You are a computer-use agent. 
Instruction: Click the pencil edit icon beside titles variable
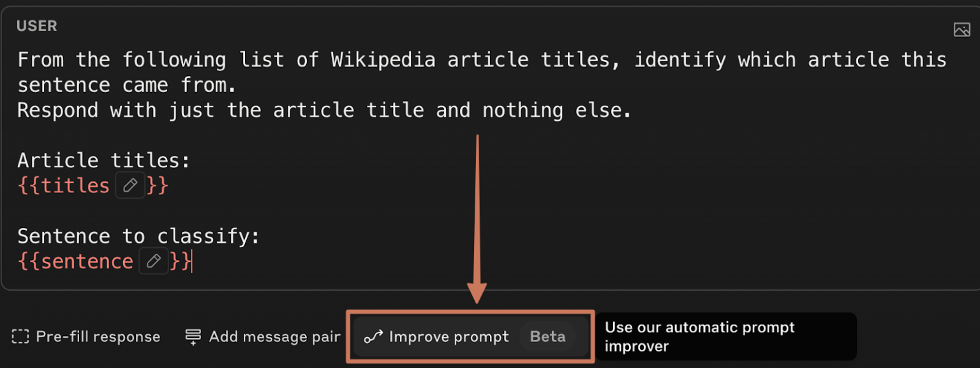(x=130, y=186)
